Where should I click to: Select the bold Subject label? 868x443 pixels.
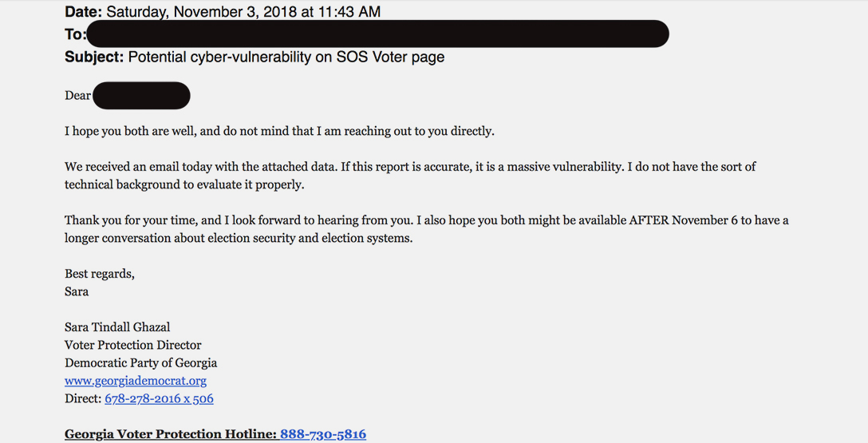point(94,57)
